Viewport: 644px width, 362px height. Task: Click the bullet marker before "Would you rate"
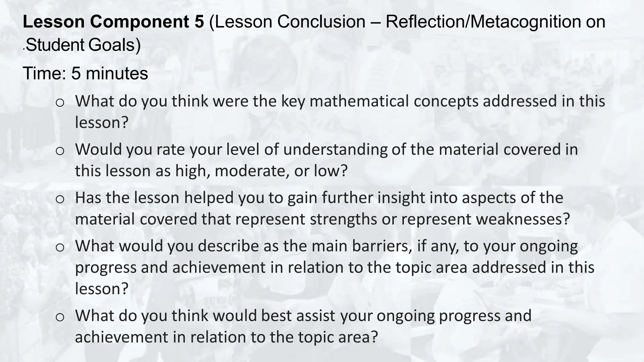(x=60, y=151)
